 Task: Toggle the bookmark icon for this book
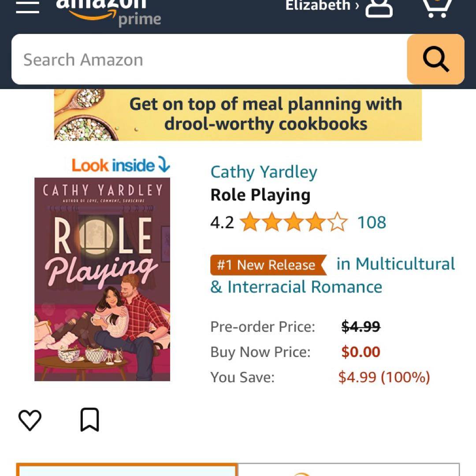89,420
